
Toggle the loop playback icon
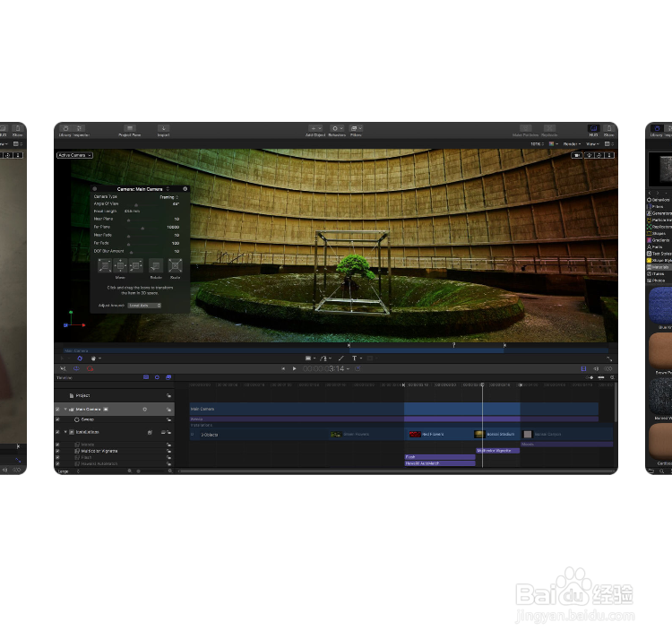(358, 368)
